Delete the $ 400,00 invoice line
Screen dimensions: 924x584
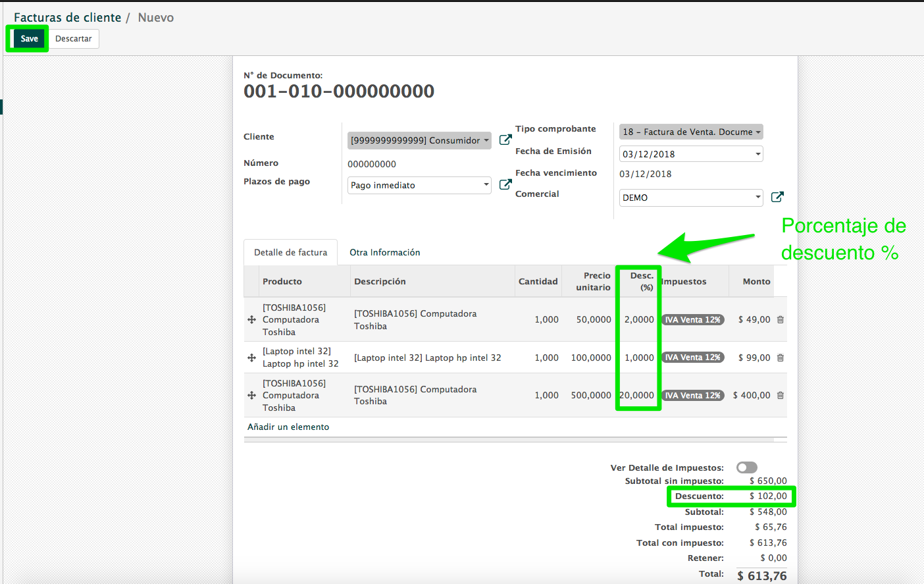pos(781,395)
